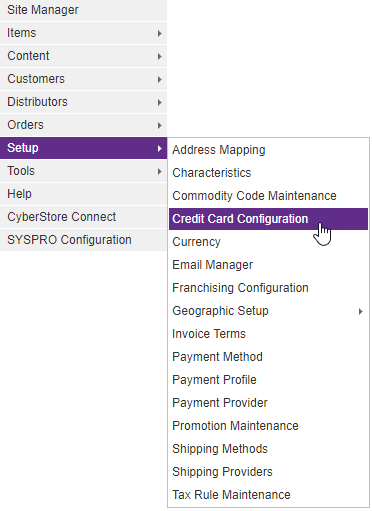Click the Site Manager entry
Viewport: 372px width, 511px height.
pos(83,10)
